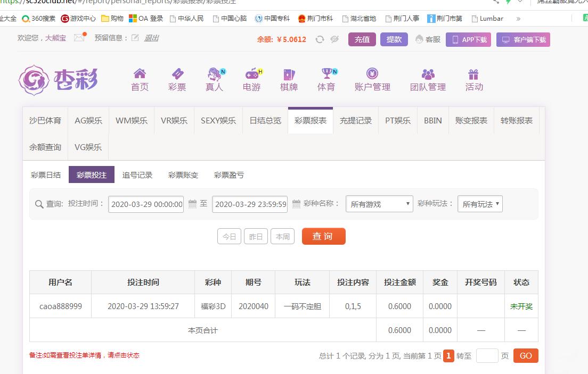
Task: Open the live casino (真人) icon
Action: pyautogui.click(x=215, y=74)
